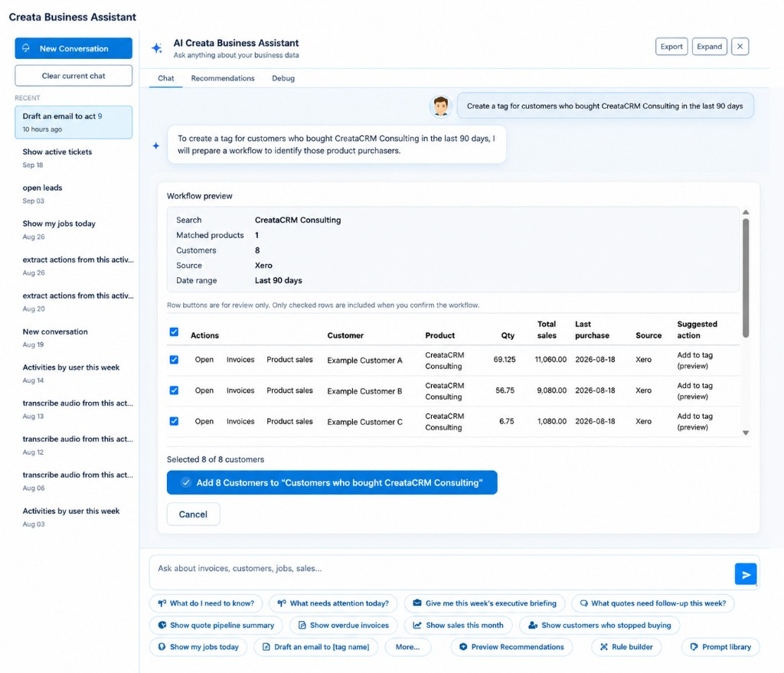Screen dimensions: 784x673
Task: Click the total sales value '9,080.00'
Action: (551, 390)
